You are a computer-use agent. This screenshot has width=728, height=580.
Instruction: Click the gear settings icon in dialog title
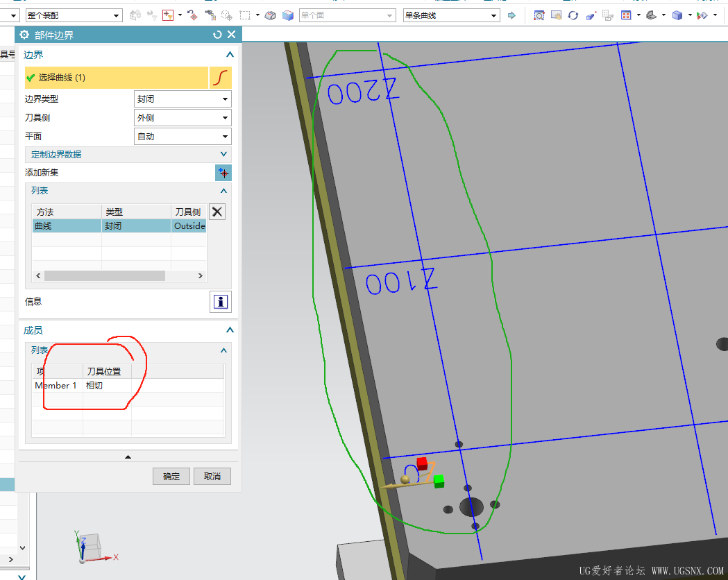[x=24, y=35]
